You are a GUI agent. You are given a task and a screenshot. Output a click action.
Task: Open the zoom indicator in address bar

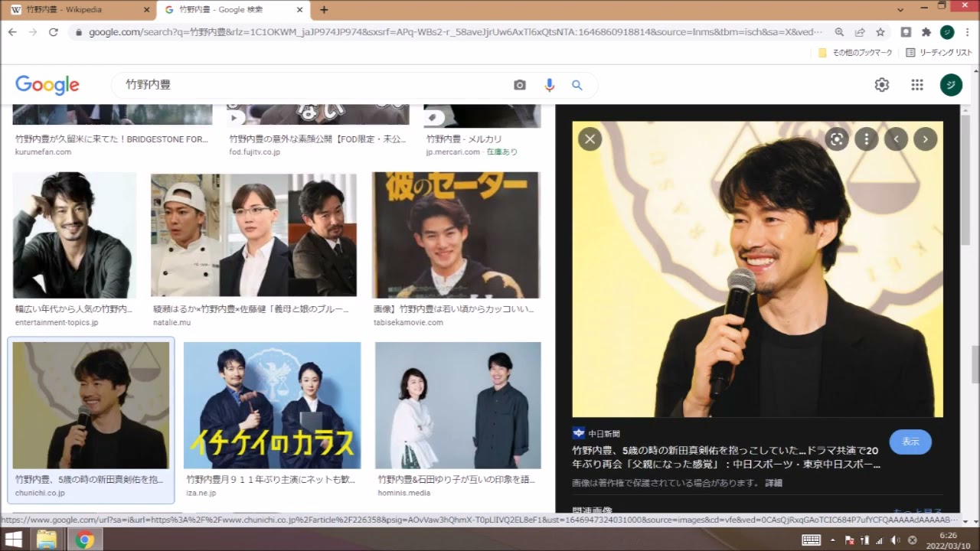(x=840, y=32)
